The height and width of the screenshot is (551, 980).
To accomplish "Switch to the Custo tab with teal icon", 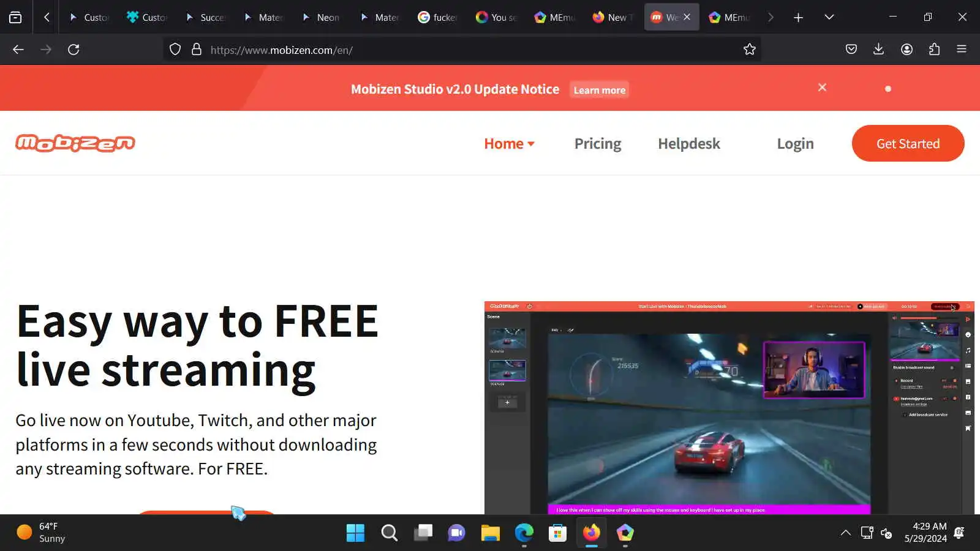I will coord(147,17).
